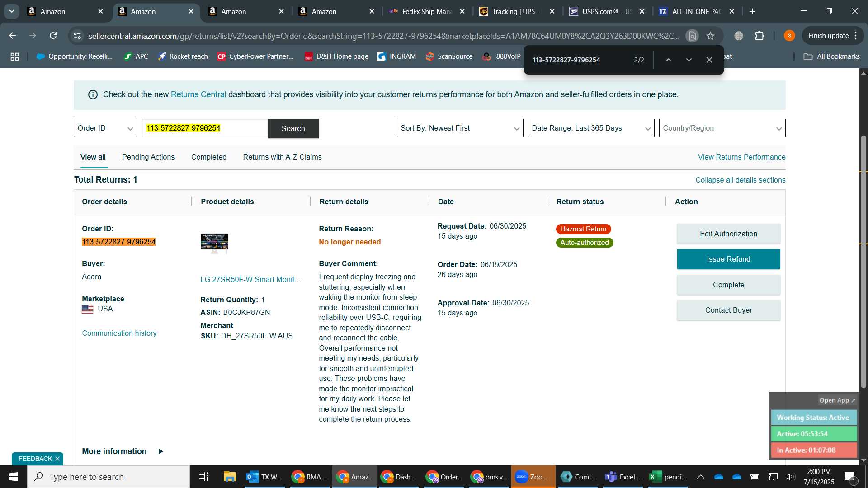Click the Edit Authorization button
The image size is (868, 488).
tap(728, 234)
